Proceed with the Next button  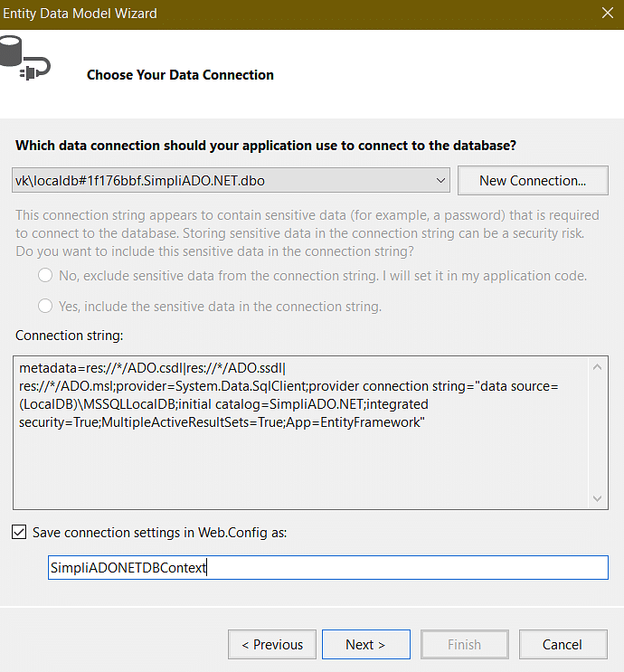coord(366,644)
